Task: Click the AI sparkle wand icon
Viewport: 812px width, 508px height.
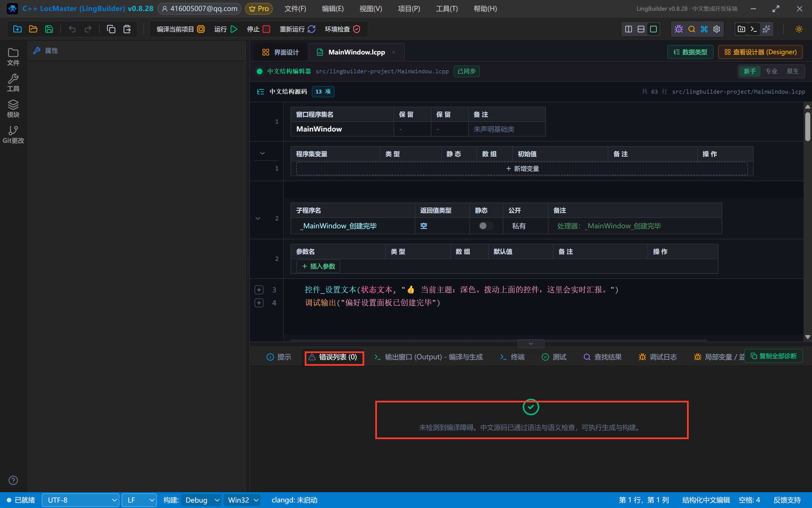Action: (x=766, y=29)
